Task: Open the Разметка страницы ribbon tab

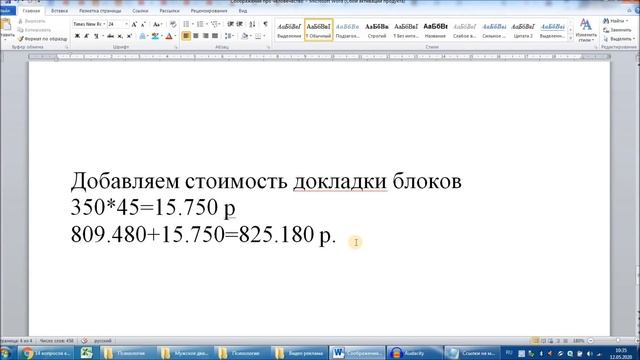Action: pyautogui.click(x=100, y=11)
